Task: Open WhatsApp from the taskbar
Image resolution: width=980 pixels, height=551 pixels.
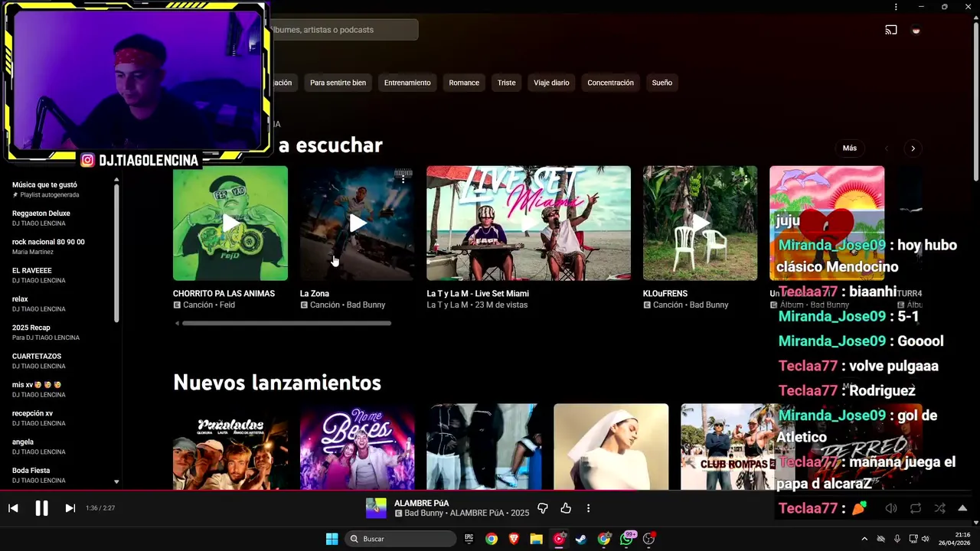Action: pyautogui.click(x=627, y=539)
